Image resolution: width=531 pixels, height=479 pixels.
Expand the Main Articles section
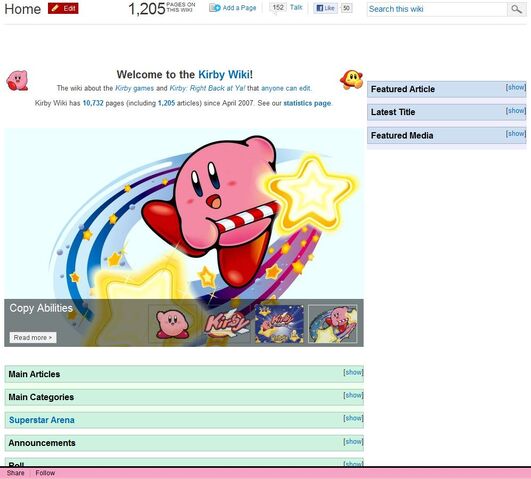point(353,372)
